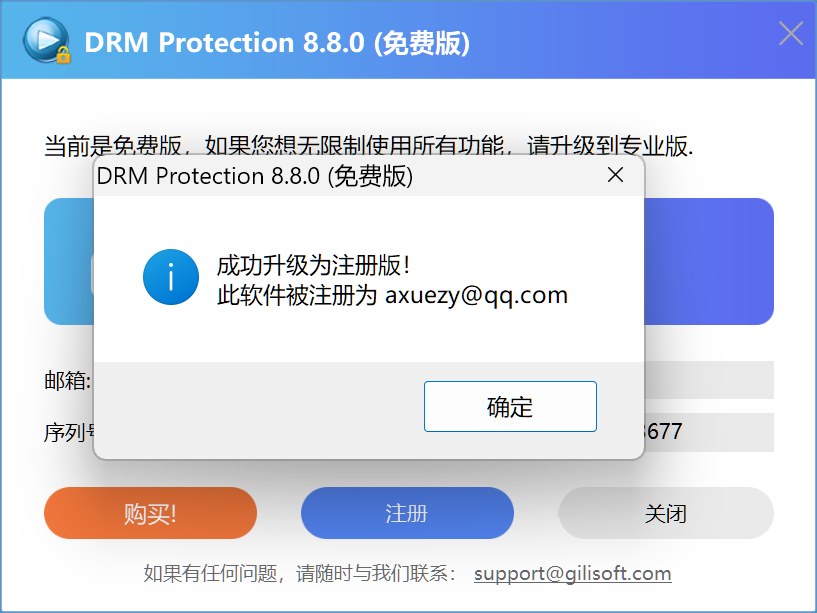This screenshot has width=817, height=613.
Task: Focus the 邮箱 email input field
Action: 708,380
